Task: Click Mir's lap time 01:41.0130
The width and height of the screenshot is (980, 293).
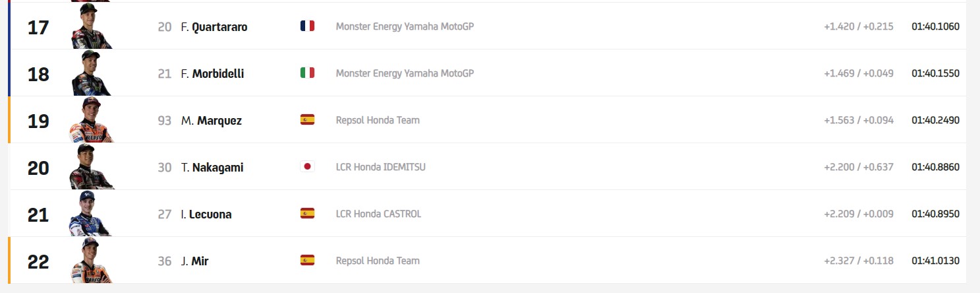Action: 935,261
